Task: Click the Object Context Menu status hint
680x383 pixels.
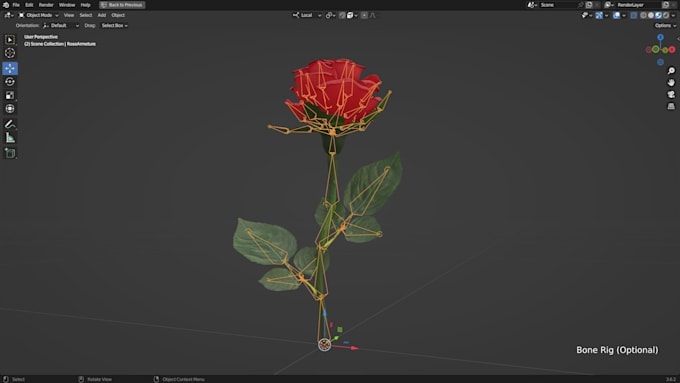Action: coord(183,379)
